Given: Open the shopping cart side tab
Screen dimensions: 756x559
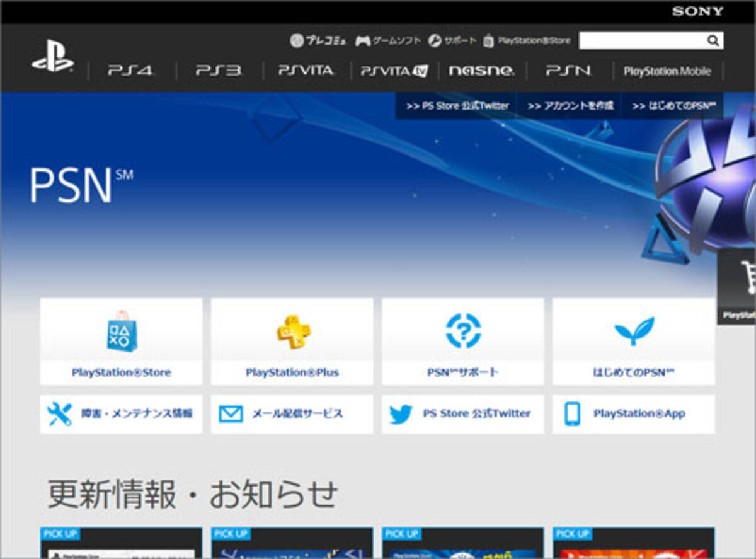Looking at the screenshot, I should 738,287.
